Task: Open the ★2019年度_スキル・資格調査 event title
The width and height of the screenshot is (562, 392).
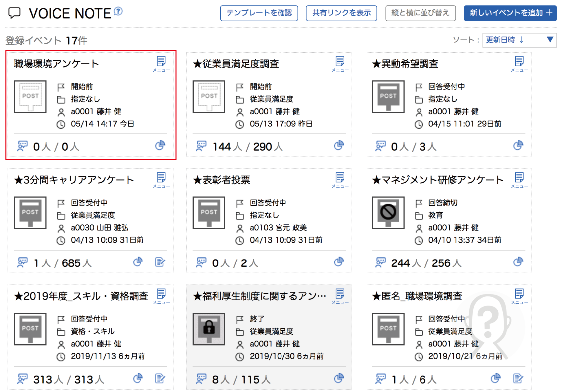Action: 81,296
